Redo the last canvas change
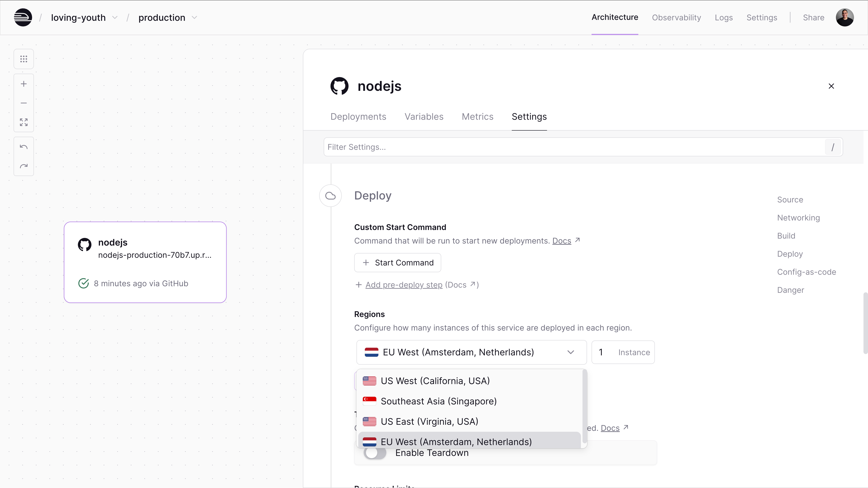Image resolution: width=868 pixels, height=488 pixels. coord(24,166)
